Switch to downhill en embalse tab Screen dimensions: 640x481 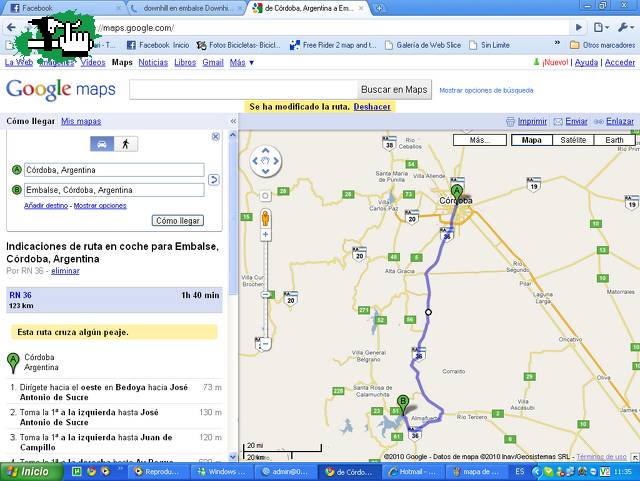coord(186,8)
